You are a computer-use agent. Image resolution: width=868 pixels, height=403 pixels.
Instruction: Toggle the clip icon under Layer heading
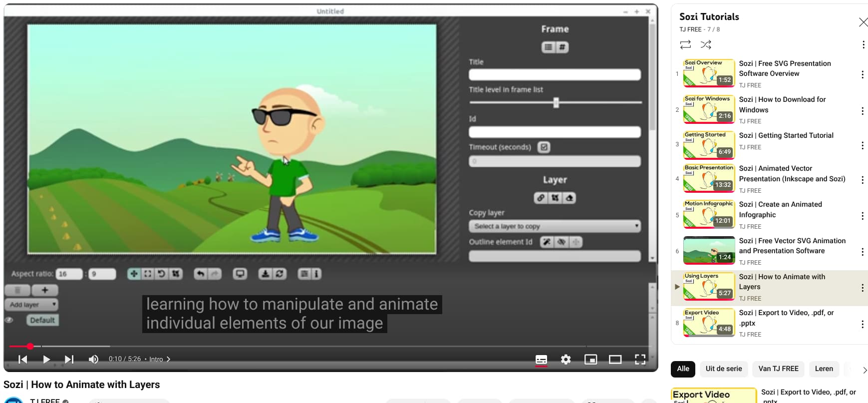click(555, 198)
